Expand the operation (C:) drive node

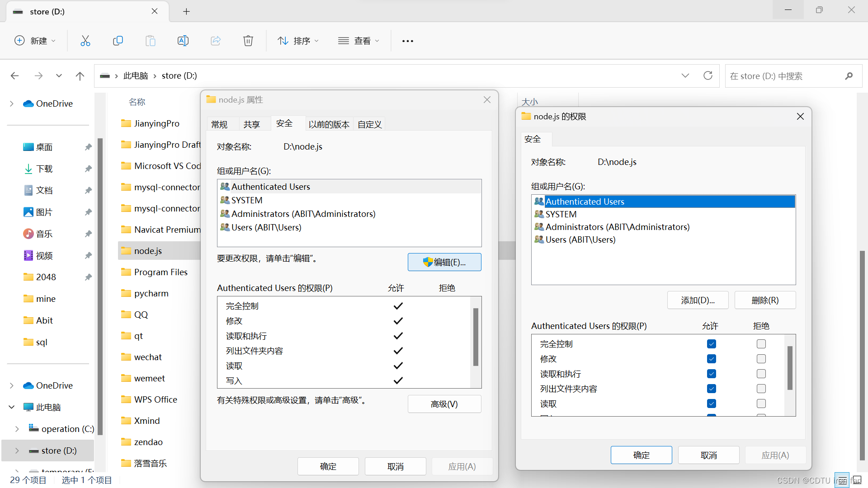click(17, 429)
